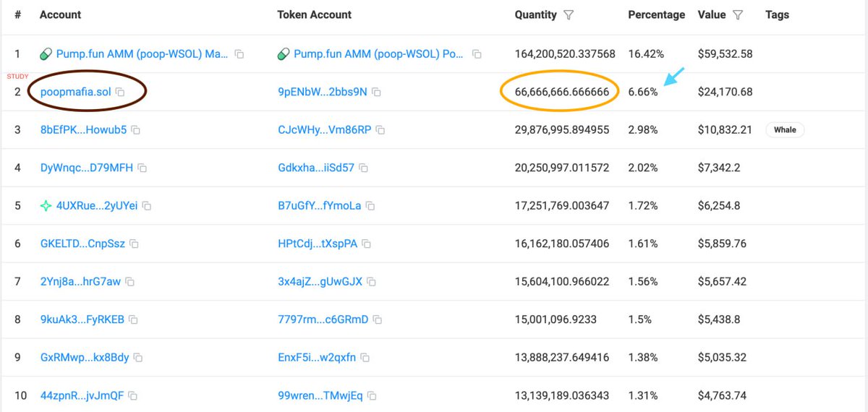The image size is (868, 412).
Task: Click the Account column header
Action: [x=61, y=14]
